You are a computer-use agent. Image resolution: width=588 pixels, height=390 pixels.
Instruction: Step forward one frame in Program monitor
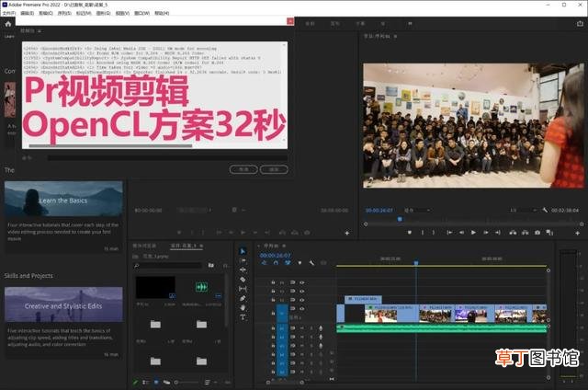[x=486, y=233]
